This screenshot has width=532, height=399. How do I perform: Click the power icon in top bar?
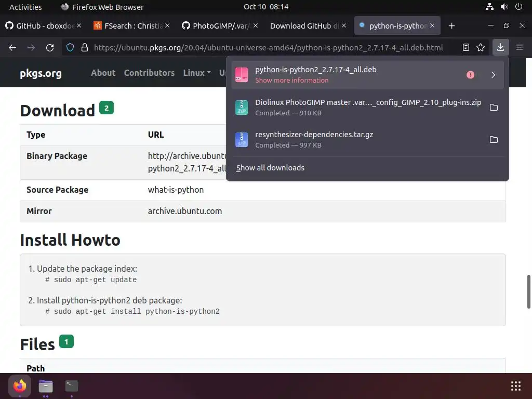pyautogui.click(x=519, y=7)
